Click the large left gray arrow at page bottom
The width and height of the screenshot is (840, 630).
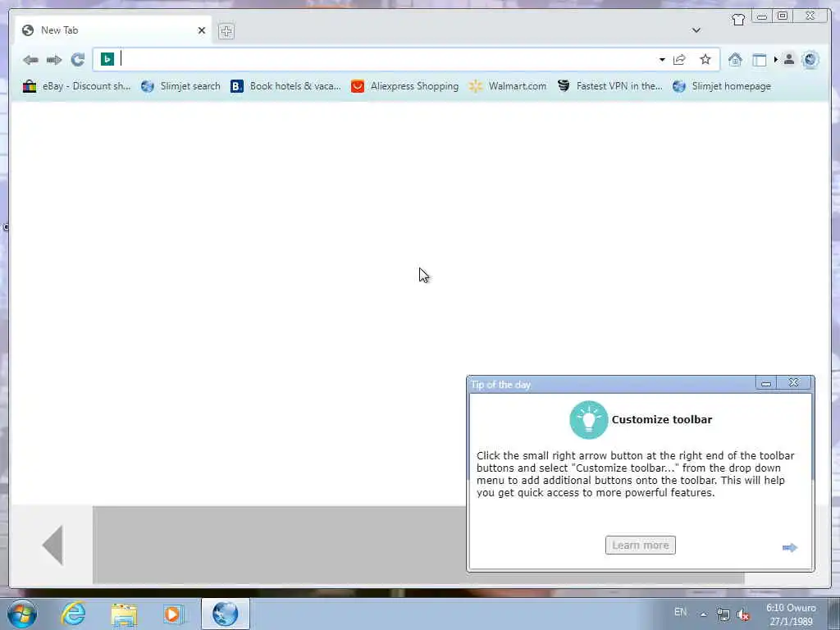[x=52, y=545]
